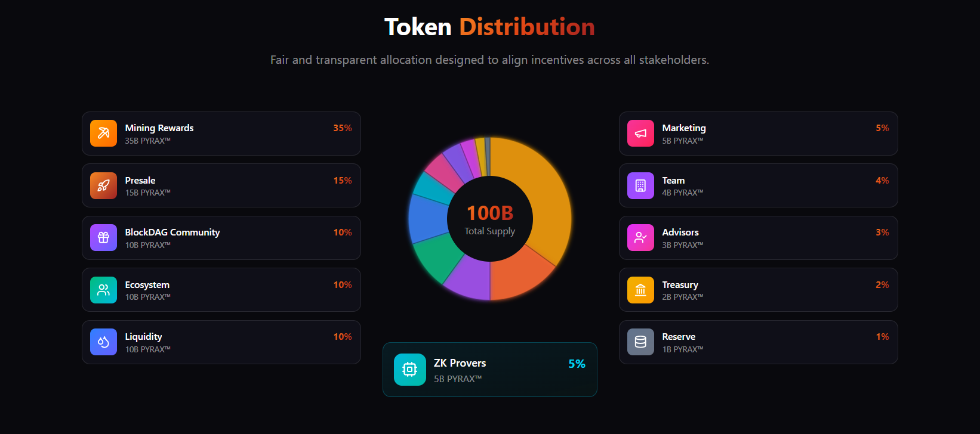Click the 100B Total Supply center
Screen dimensions: 980x434
coord(490,219)
